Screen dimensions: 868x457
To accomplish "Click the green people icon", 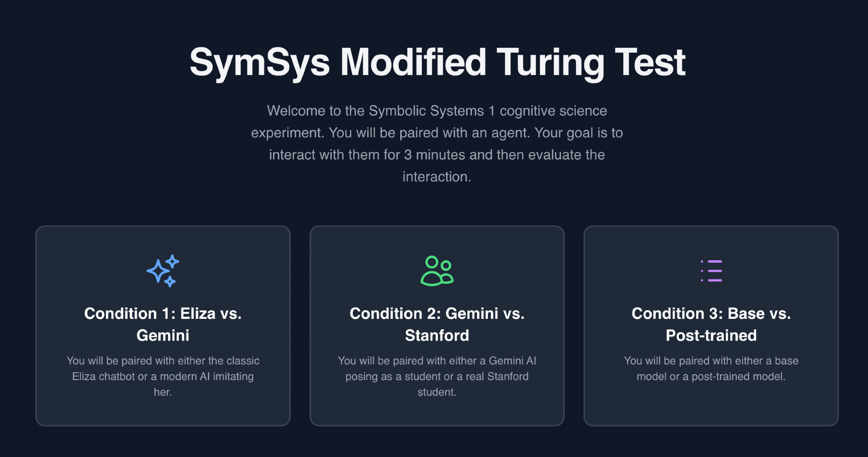I will click(437, 271).
